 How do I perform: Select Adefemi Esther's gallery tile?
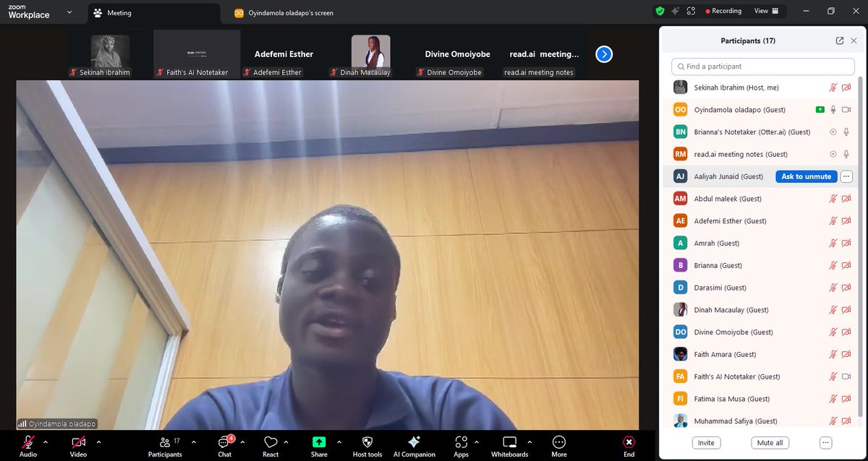point(284,54)
